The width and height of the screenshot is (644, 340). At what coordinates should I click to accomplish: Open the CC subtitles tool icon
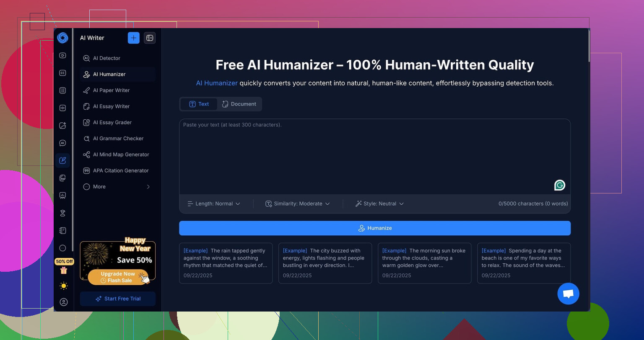[62, 72]
